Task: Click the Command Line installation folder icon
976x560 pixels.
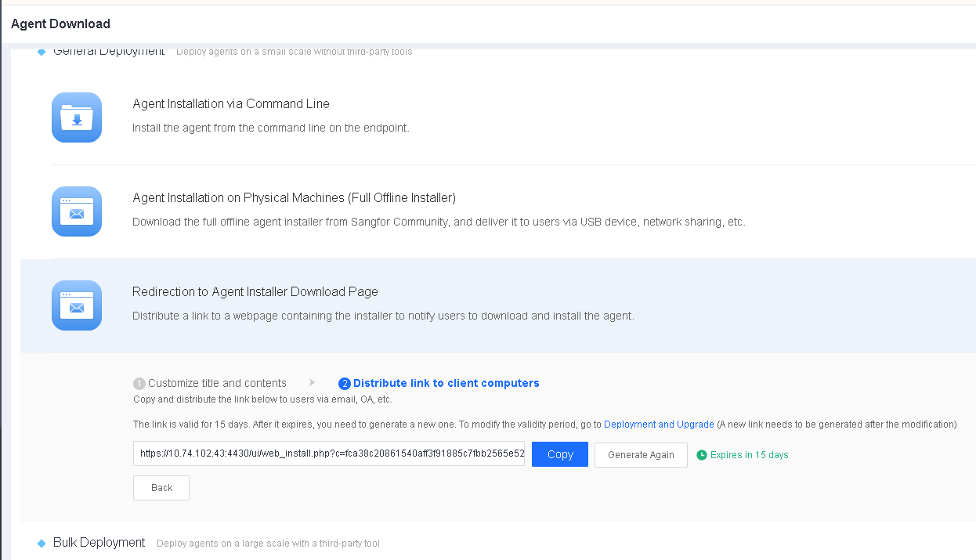Action: (x=77, y=117)
